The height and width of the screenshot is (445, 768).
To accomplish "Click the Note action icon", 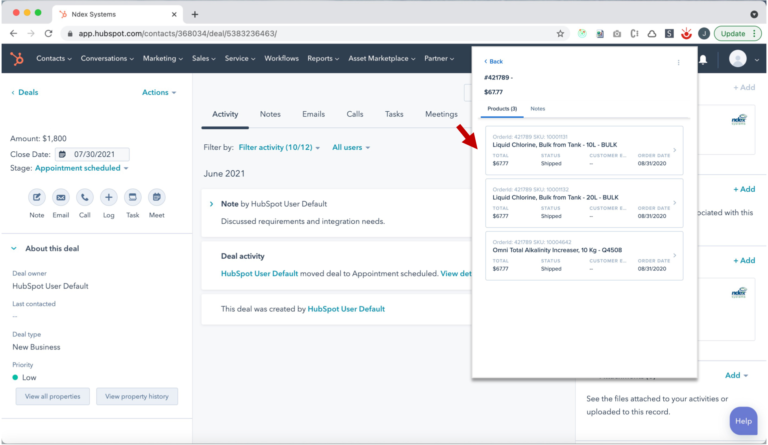I will [x=37, y=197].
